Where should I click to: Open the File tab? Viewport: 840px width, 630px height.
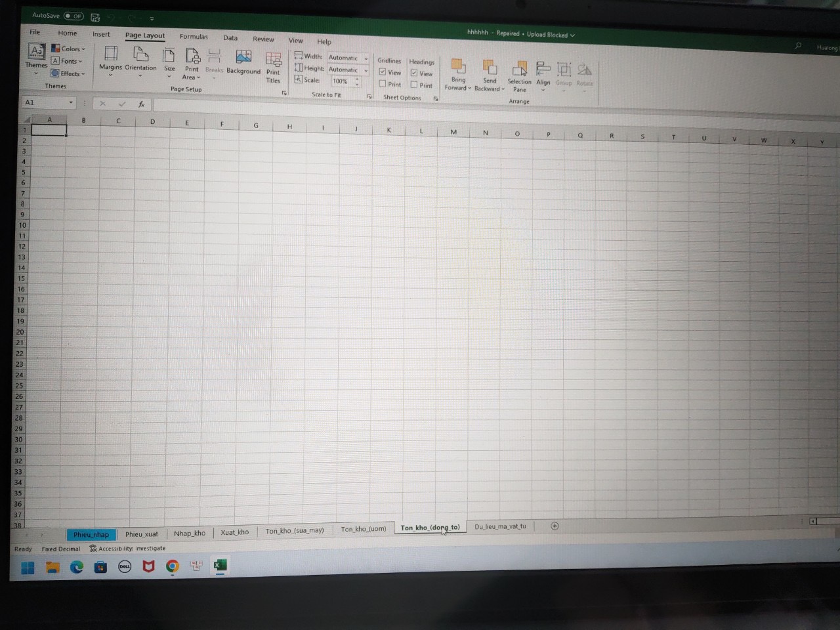point(35,31)
